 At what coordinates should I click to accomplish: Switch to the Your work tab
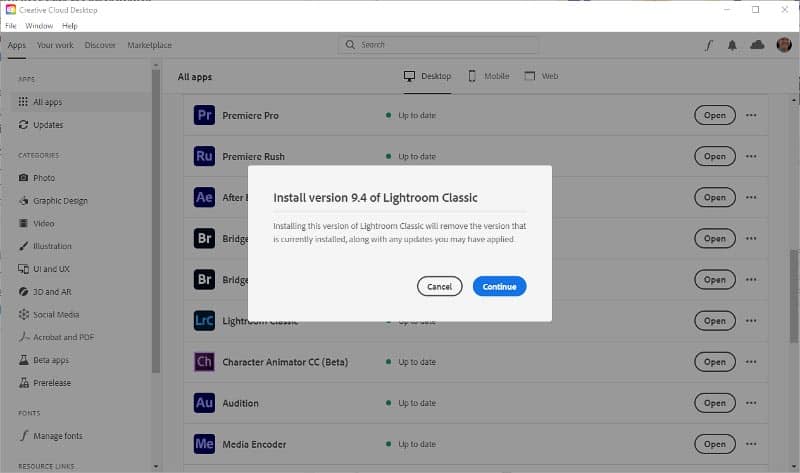pos(55,45)
